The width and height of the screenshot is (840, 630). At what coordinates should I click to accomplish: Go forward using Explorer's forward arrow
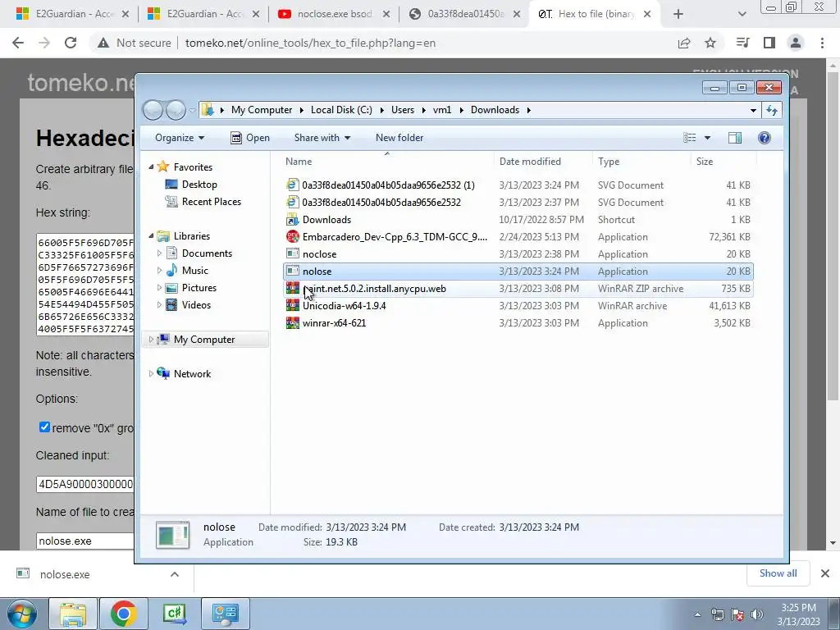176,110
